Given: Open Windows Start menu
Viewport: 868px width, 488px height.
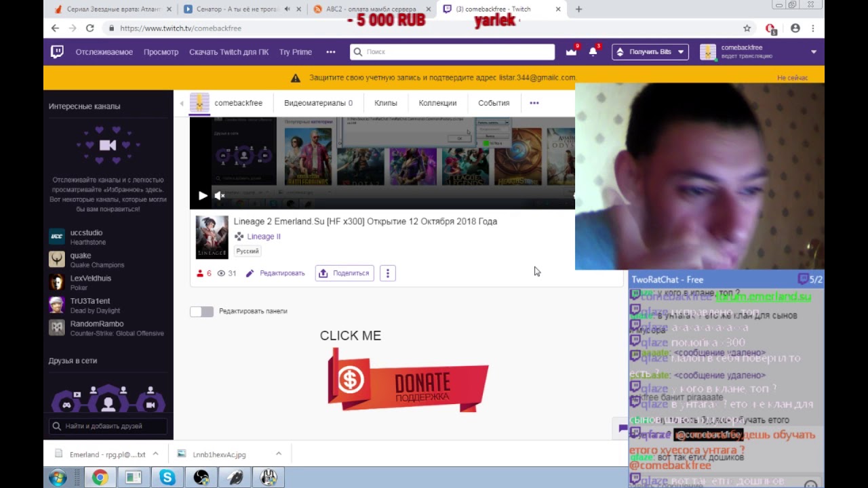Looking at the screenshot, I should coord(58,478).
